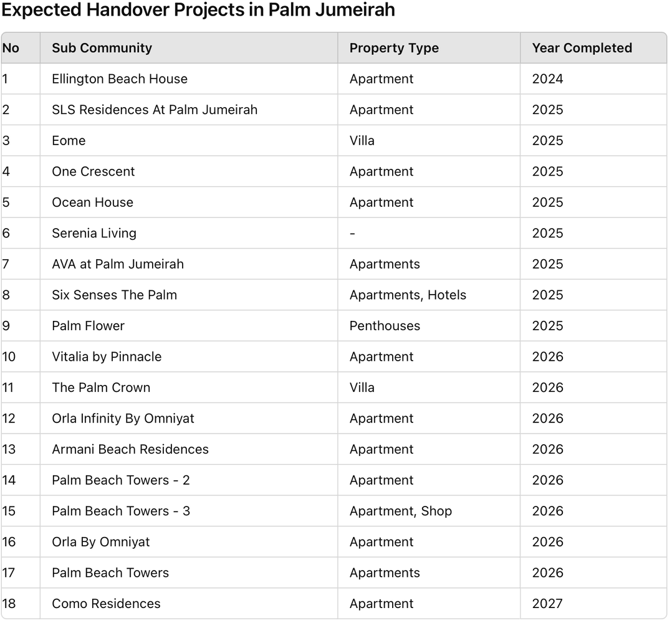The image size is (672, 623).
Task: Select the Sub Community column header
Action: (188, 48)
